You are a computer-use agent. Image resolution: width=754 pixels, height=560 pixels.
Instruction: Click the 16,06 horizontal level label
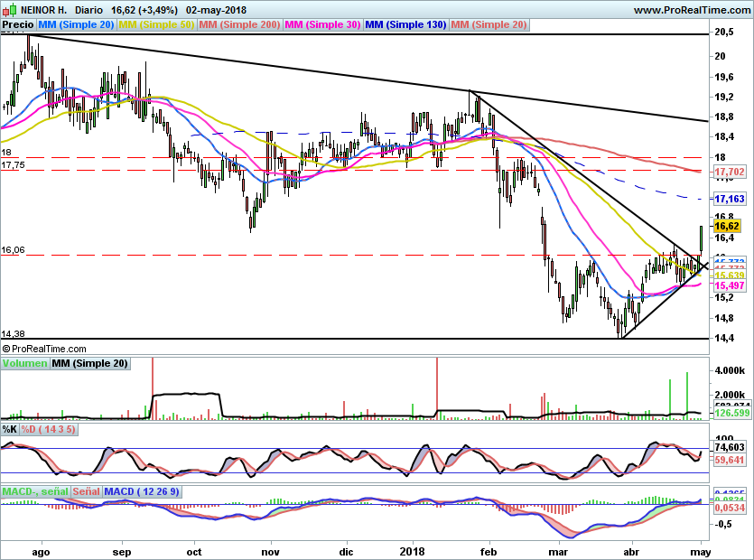[14, 249]
